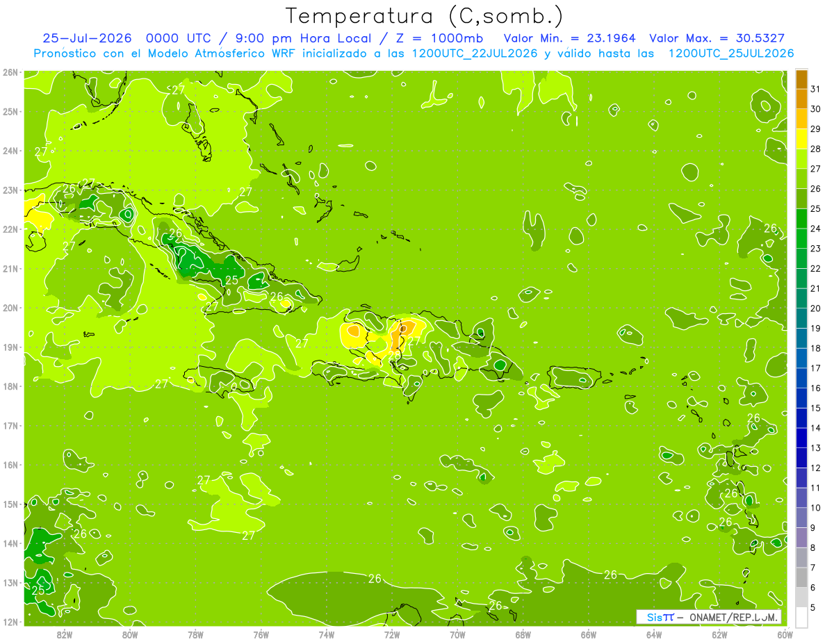Click the '82W' longitude axis label
834x644 pixels.
65,634
